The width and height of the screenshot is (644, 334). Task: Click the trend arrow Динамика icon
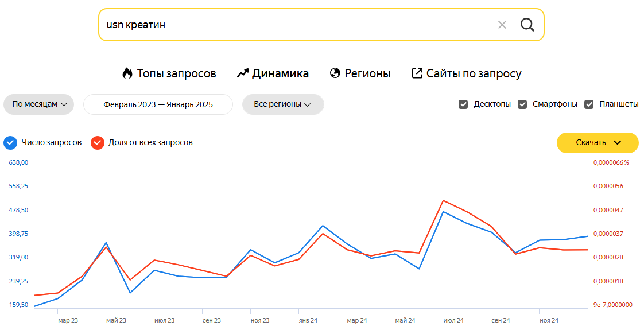[x=242, y=73]
